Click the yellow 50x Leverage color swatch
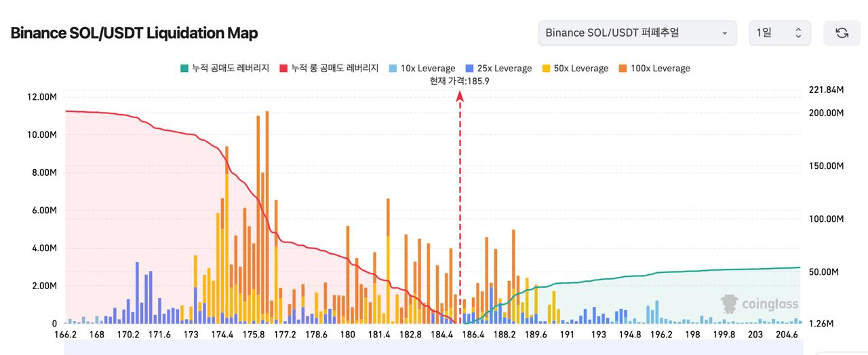The width and height of the screenshot is (868, 355). (x=547, y=68)
